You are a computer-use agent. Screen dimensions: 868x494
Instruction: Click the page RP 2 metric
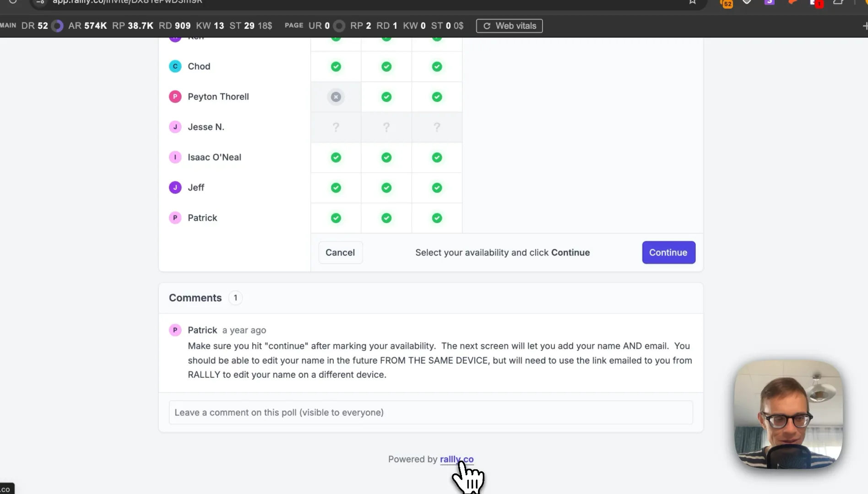click(361, 26)
